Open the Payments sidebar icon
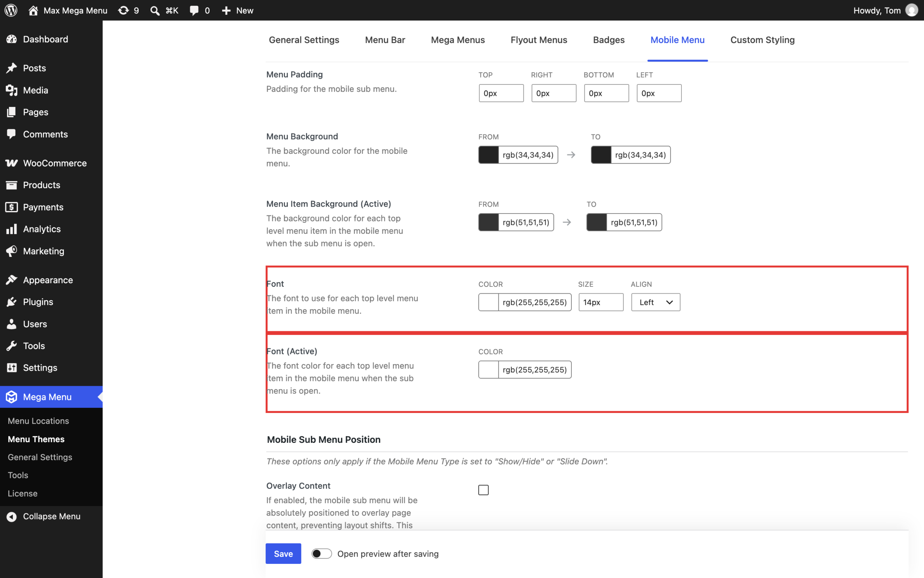 (x=12, y=207)
